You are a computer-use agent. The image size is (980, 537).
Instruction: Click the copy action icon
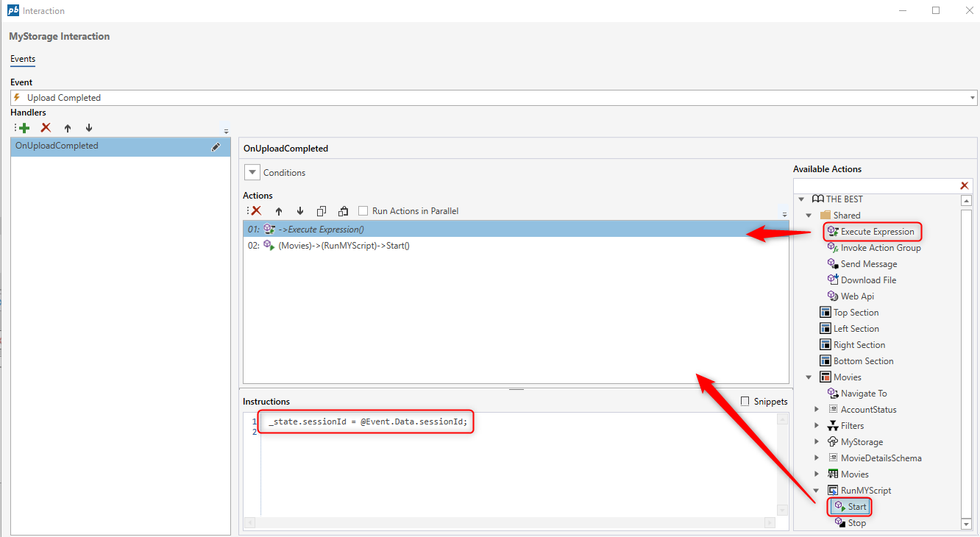point(322,211)
